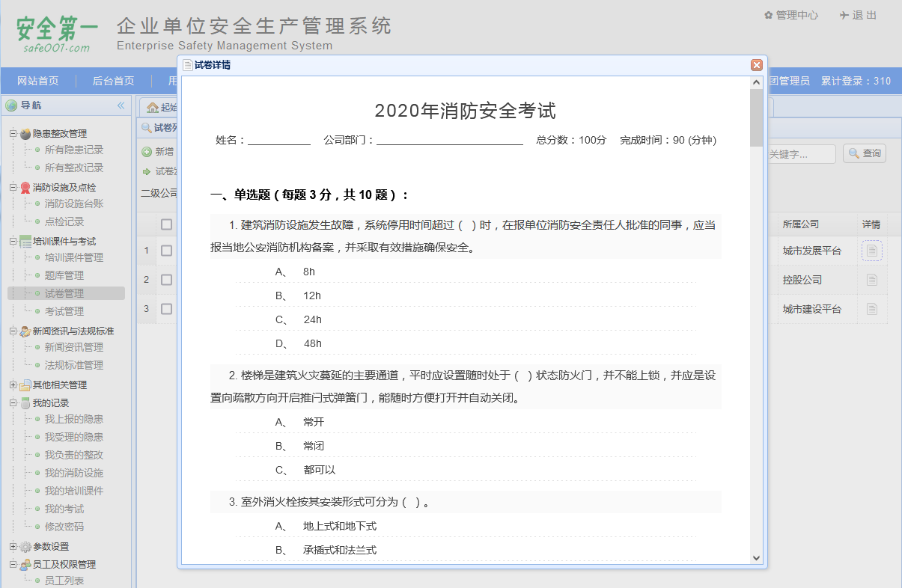
Task: Click answer option 常闭 in question 2
Action: [314, 446]
